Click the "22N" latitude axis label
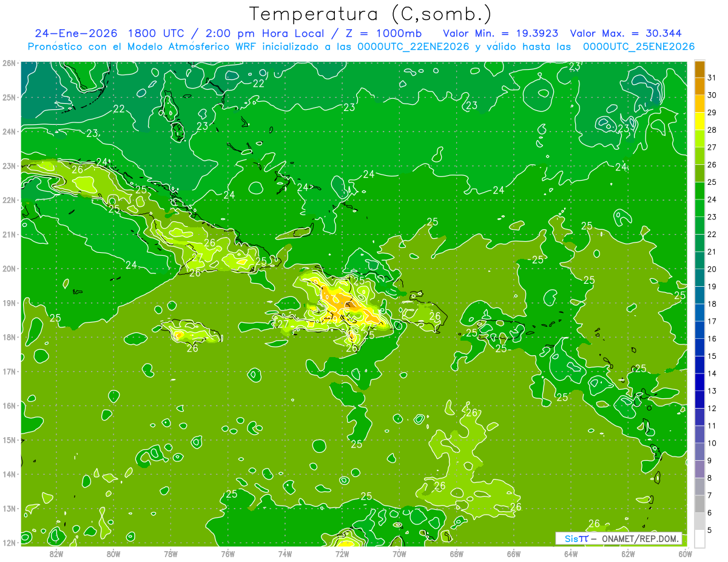Screen dimensions: 728x562 (x=9, y=200)
